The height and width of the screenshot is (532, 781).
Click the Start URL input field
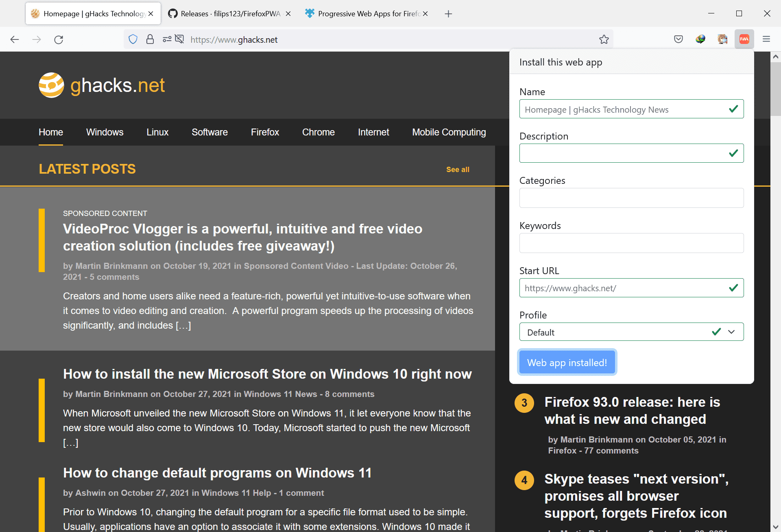tap(631, 288)
